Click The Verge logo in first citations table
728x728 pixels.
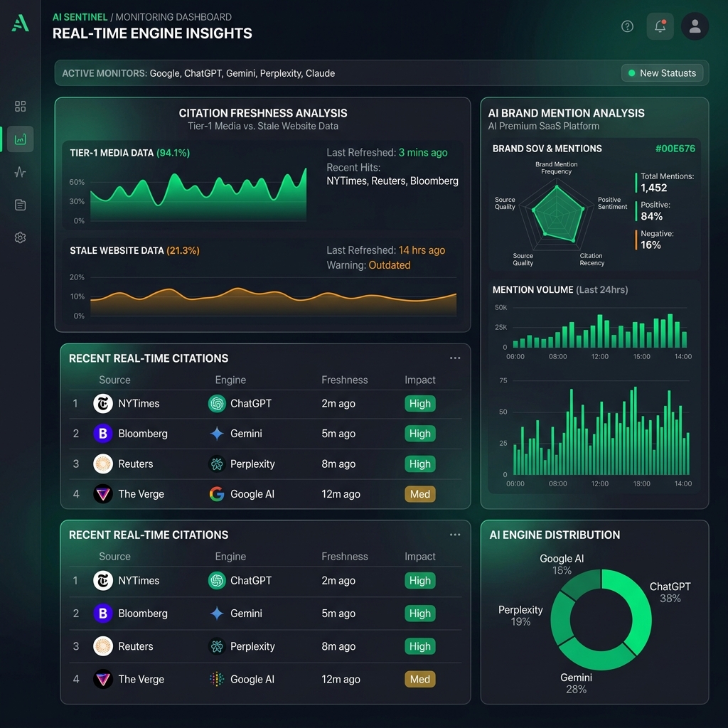tap(103, 494)
